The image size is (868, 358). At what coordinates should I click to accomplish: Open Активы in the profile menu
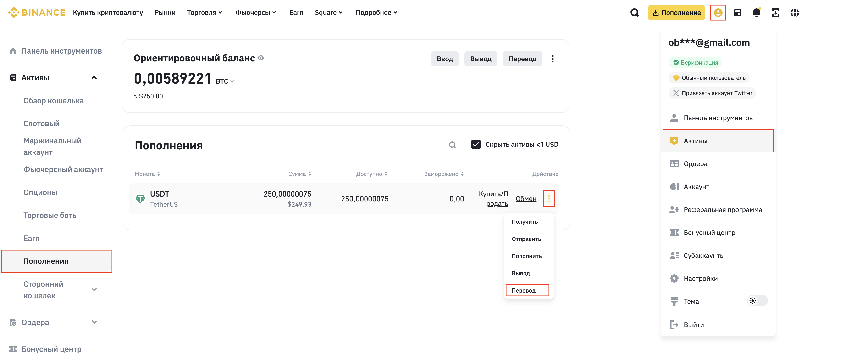tap(718, 141)
